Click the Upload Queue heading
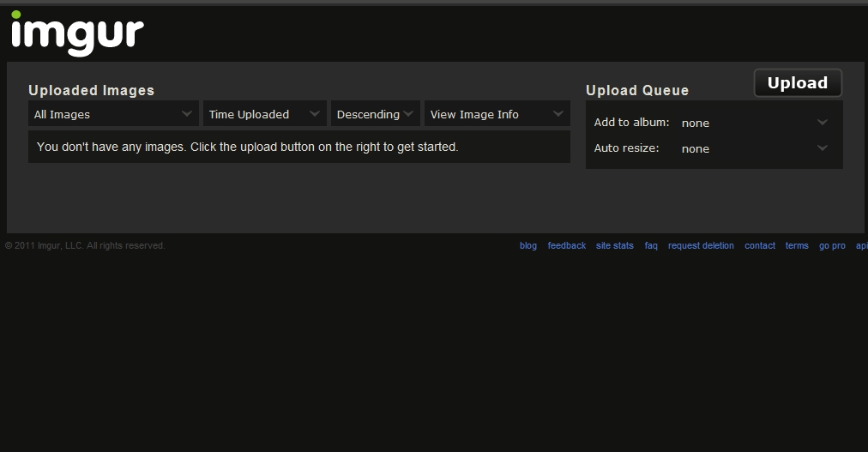The width and height of the screenshot is (868, 452). point(637,90)
